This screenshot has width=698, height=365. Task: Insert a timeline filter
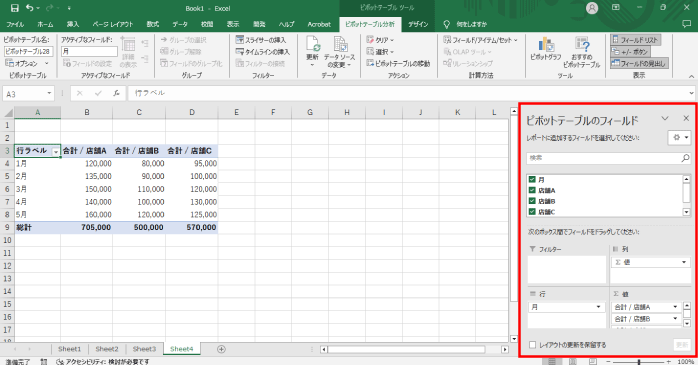point(263,52)
